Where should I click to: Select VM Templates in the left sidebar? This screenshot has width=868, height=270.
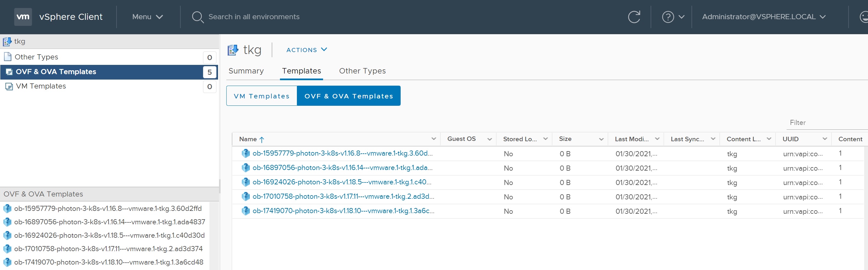(x=41, y=86)
